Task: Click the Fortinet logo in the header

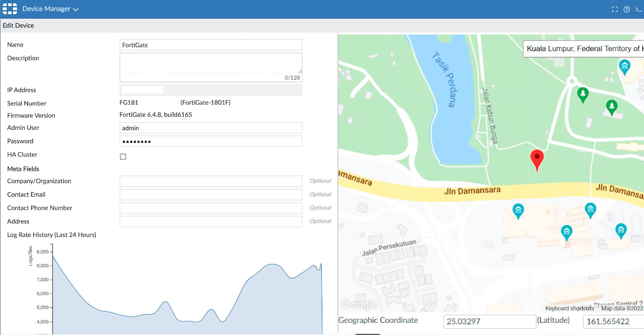Action: click(x=9, y=9)
